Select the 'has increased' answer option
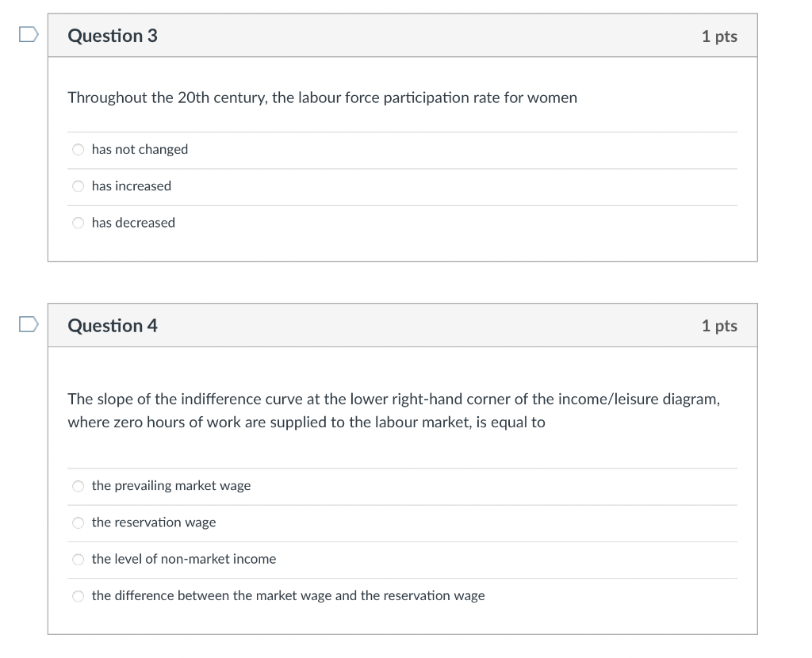 78,186
